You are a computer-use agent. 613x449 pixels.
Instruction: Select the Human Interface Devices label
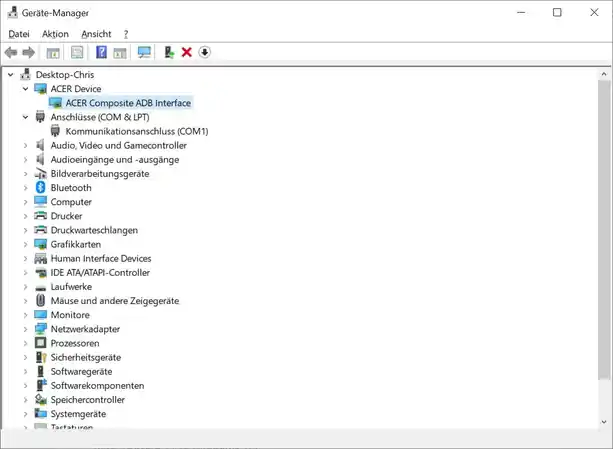[x=101, y=258]
